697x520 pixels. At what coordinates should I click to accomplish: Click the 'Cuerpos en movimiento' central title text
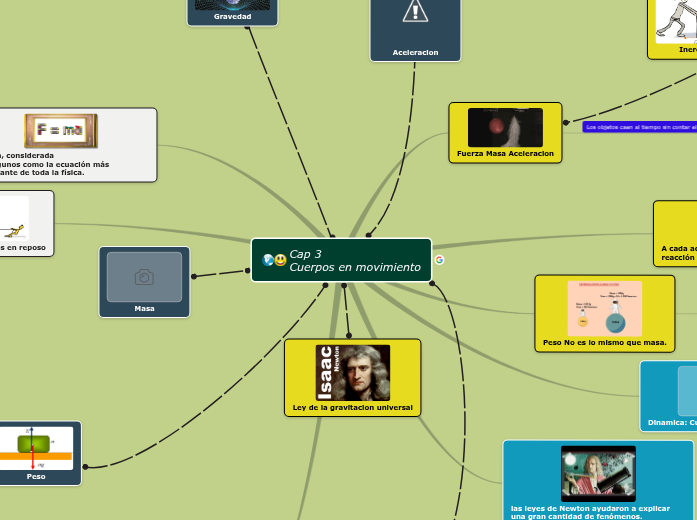[x=355, y=267]
